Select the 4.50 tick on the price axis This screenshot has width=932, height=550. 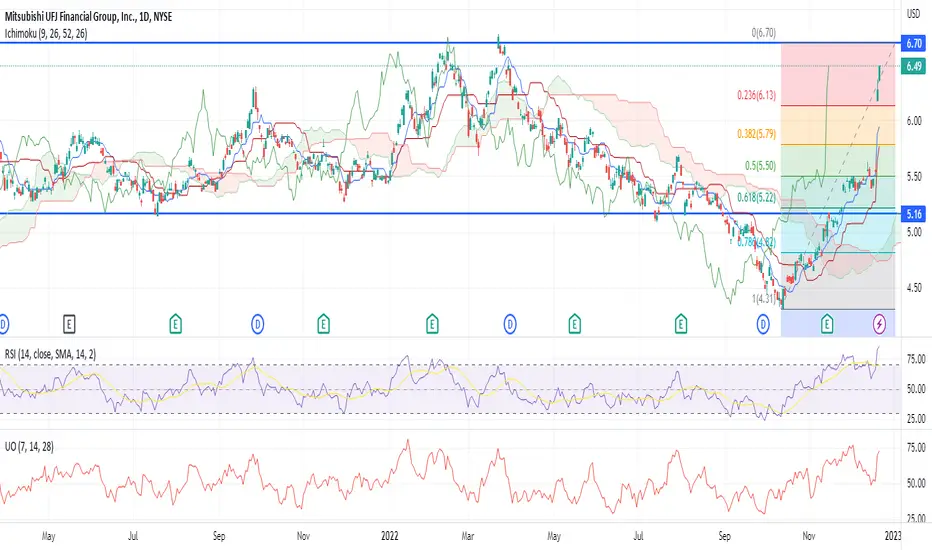tap(914, 288)
